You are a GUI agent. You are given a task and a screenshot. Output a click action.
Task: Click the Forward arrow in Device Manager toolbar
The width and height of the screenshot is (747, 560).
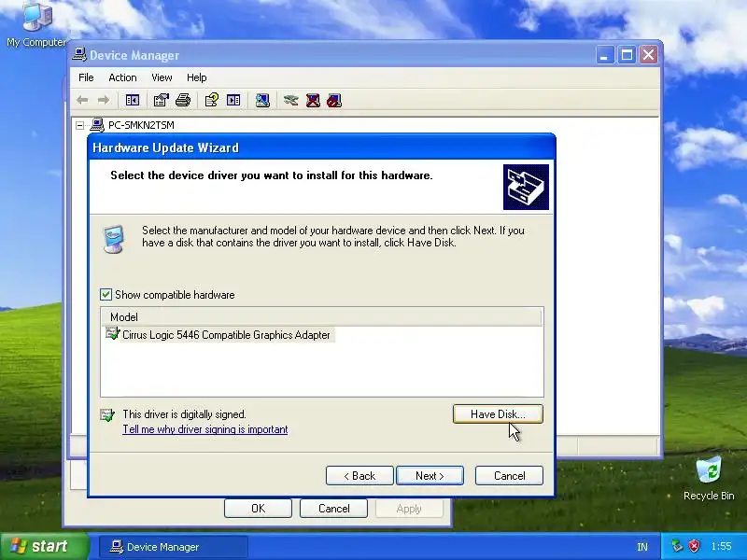click(x=103, y=101)
